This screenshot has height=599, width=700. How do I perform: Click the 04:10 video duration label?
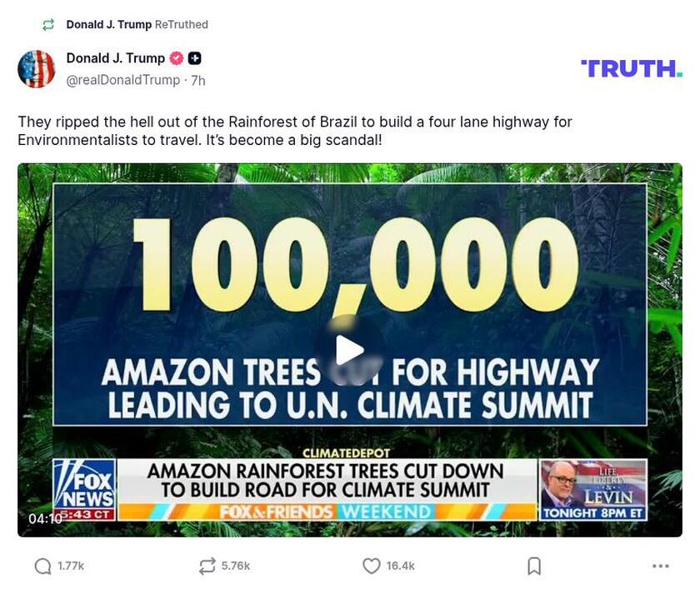[x=45, y=519]
